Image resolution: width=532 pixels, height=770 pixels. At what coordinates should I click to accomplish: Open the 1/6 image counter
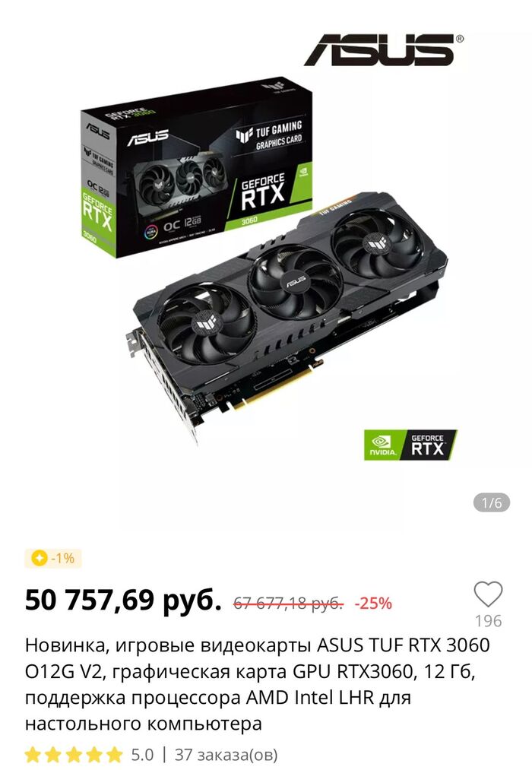click(492, 503)
